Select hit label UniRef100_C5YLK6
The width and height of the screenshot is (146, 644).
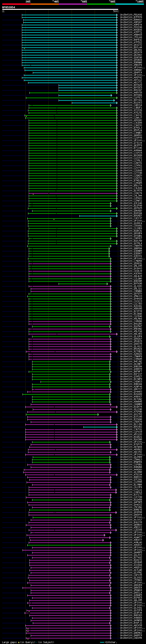point(131,37)
